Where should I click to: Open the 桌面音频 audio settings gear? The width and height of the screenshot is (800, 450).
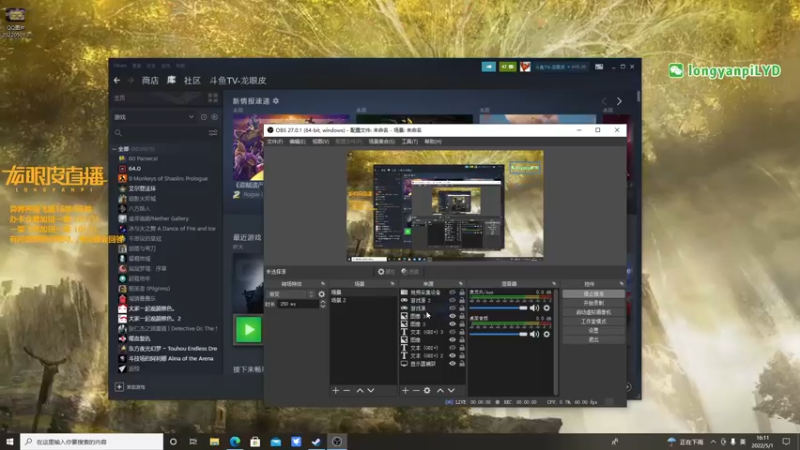(547, 334)
